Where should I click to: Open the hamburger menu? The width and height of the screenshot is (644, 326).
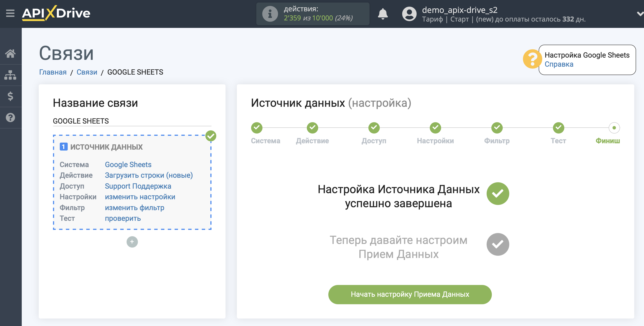click(x=10, y=13)
